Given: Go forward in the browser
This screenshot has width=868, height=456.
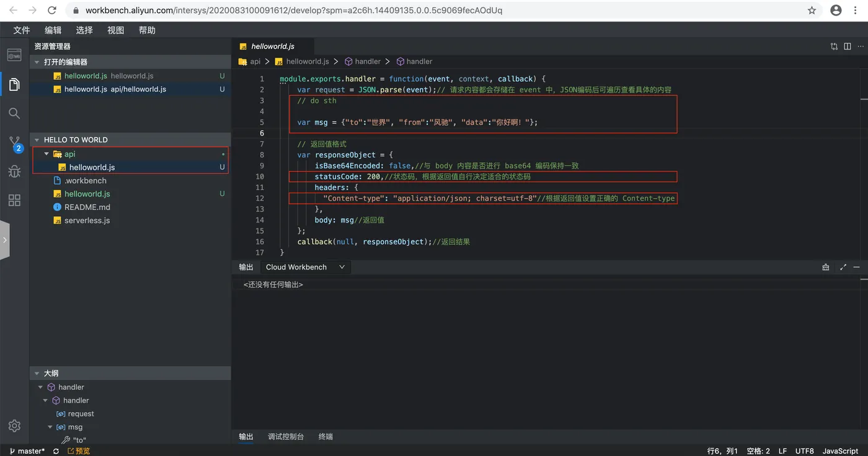Looking at the screenshot, I should [33, 11].
